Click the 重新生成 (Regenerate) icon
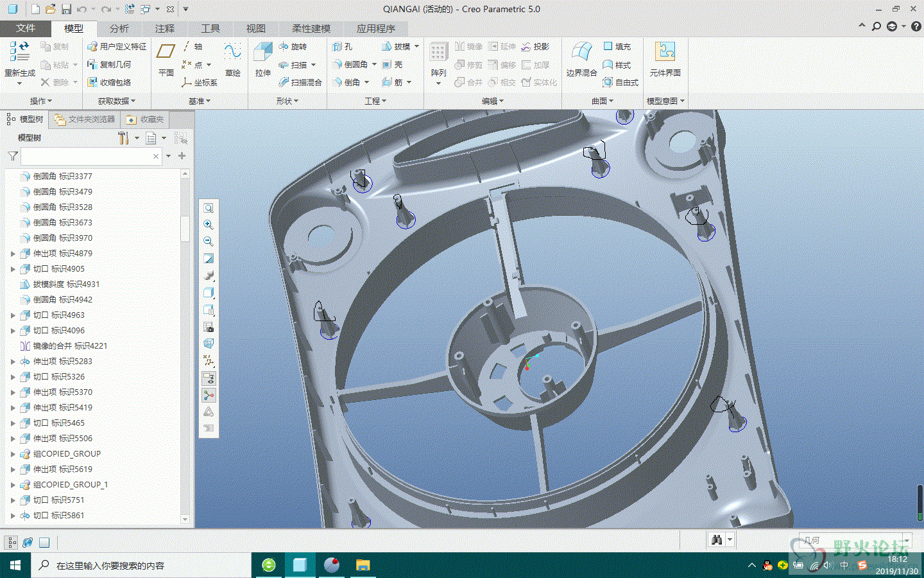The image size is (924, 578). 19,51
